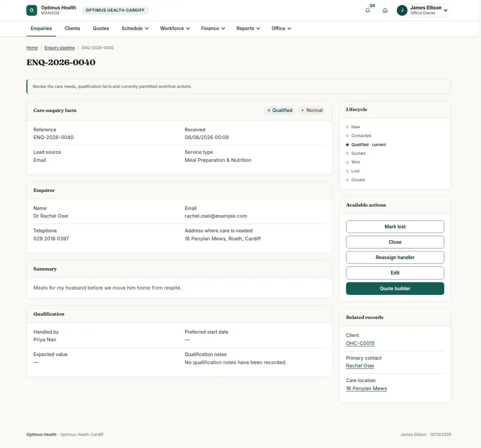The height and width of the screenshot is (448, 481).
Task: Click the Optimus Health Cardiff branch badge
Action: coord(115,10)
